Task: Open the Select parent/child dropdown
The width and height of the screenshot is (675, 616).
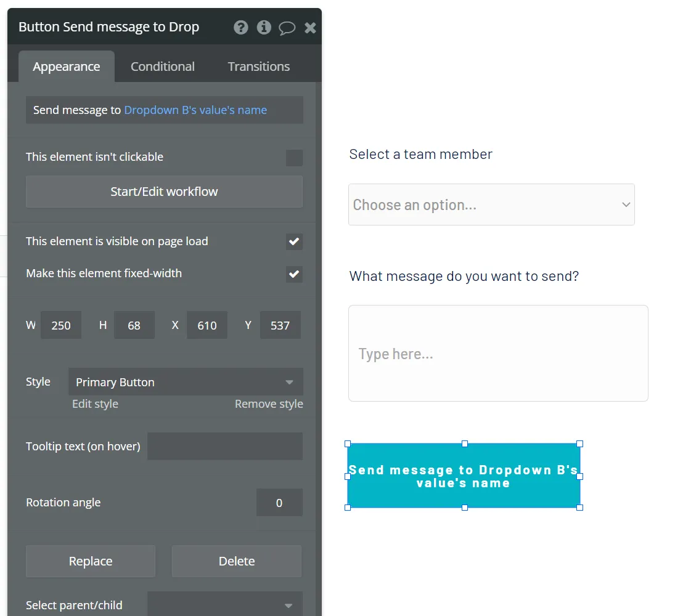Action: 225,604
